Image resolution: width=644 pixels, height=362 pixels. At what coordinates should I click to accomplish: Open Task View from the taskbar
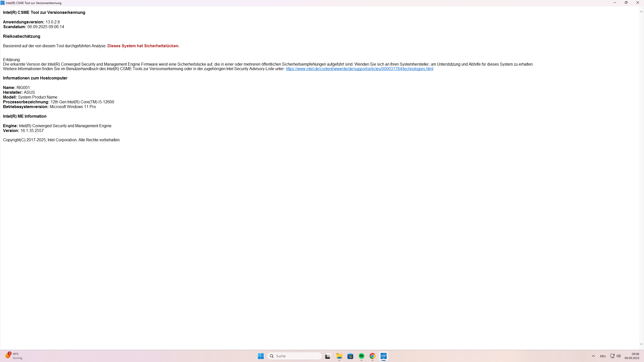[328, 356]
